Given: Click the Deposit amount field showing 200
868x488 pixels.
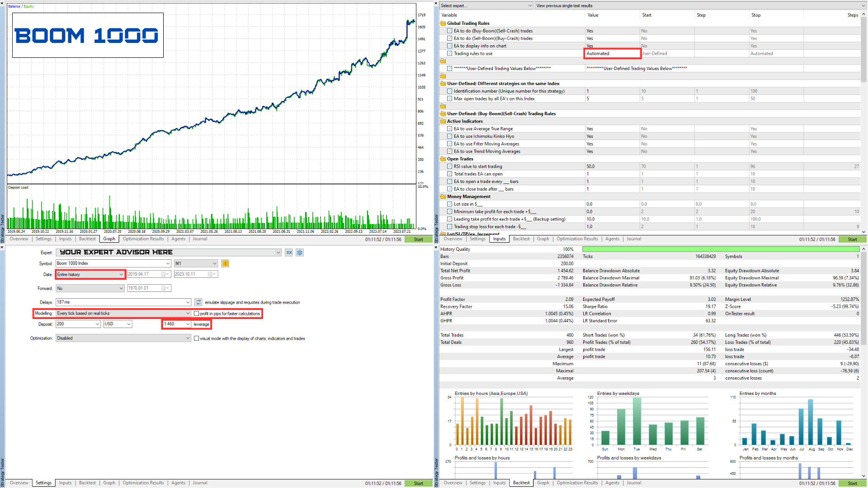Looking at the screenshot, I should [x=78, y=324].
